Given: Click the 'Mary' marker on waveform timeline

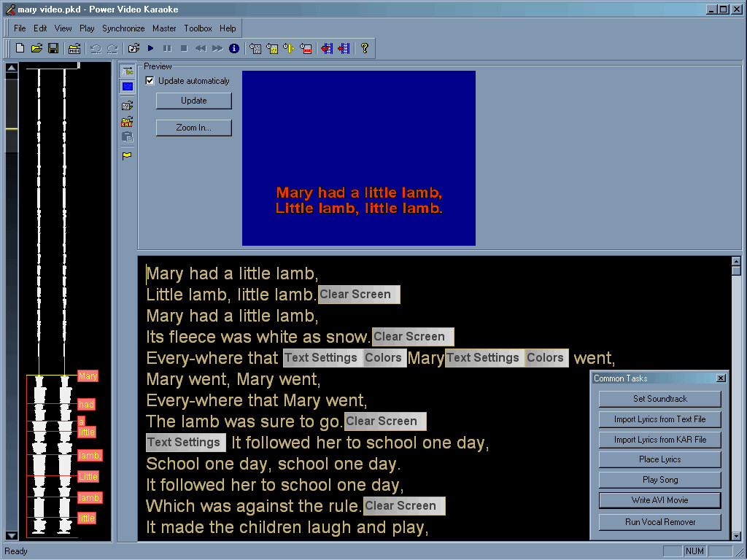Looking at the screenshot, I should click(x=88, y=376).
